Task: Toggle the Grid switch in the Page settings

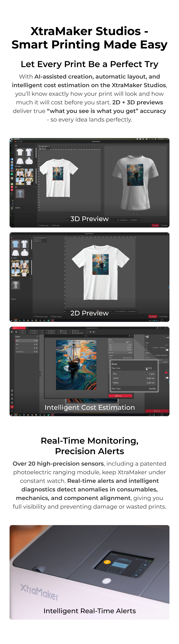Action: tap(166, 350)
